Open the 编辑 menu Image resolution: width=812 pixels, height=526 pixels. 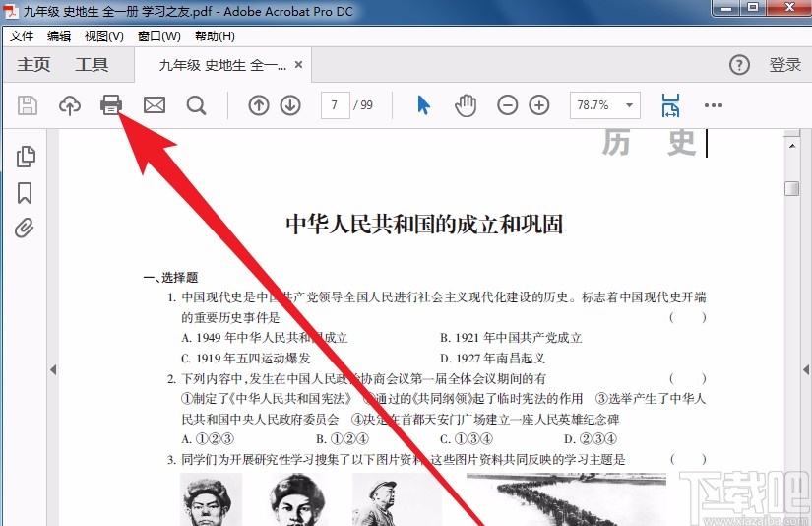click(59, 36)
